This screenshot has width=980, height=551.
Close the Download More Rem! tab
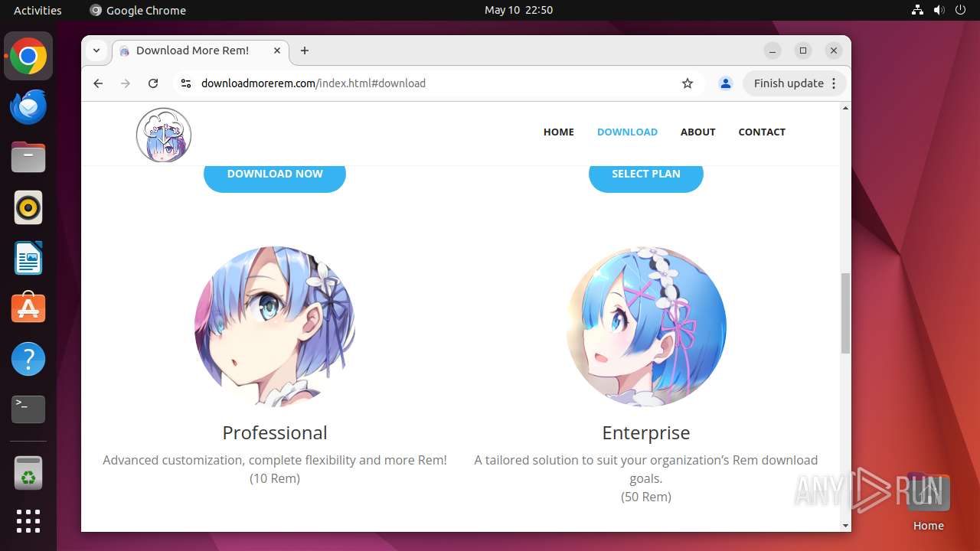pyautogui.click(x=277, y=51)
